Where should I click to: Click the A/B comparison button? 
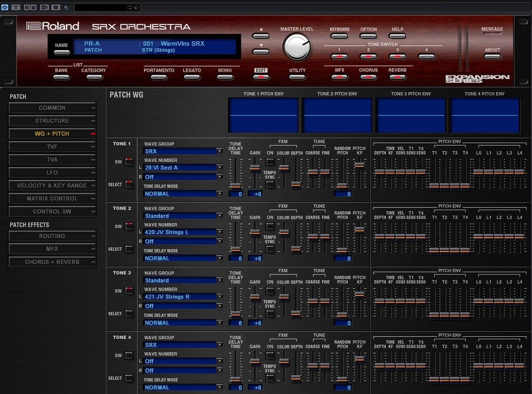(44, 7)
